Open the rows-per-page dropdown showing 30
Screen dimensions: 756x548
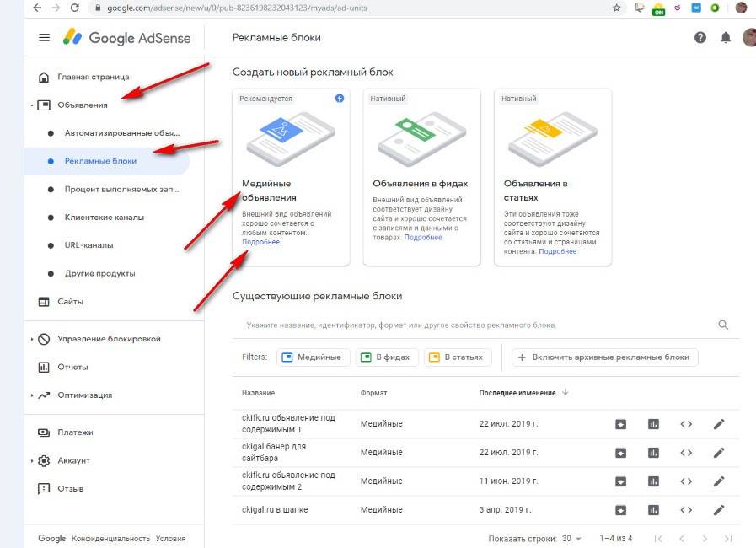571,538
